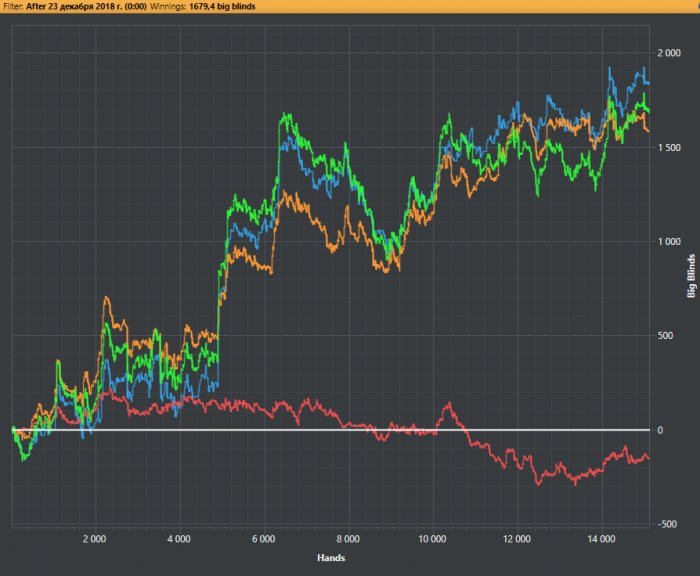Click the '4 000' hands x-axis label
Image resolution: width=700 pixels, height=576 pixels.
(179, 539)
